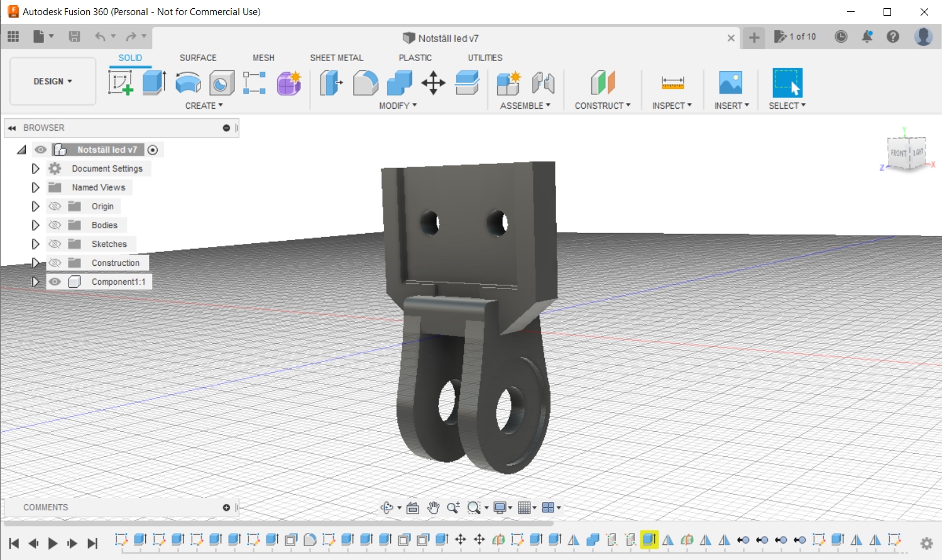Open the Display Settings monitor dropdown
The width and height of the screenshot is (942, 560).
tap(503, 508)
